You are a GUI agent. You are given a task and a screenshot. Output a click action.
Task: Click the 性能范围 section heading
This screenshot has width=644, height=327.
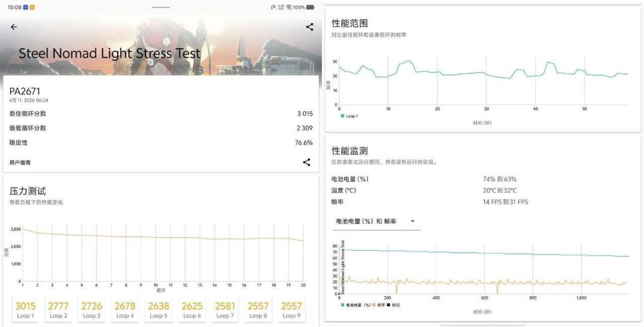pos(350,23)
